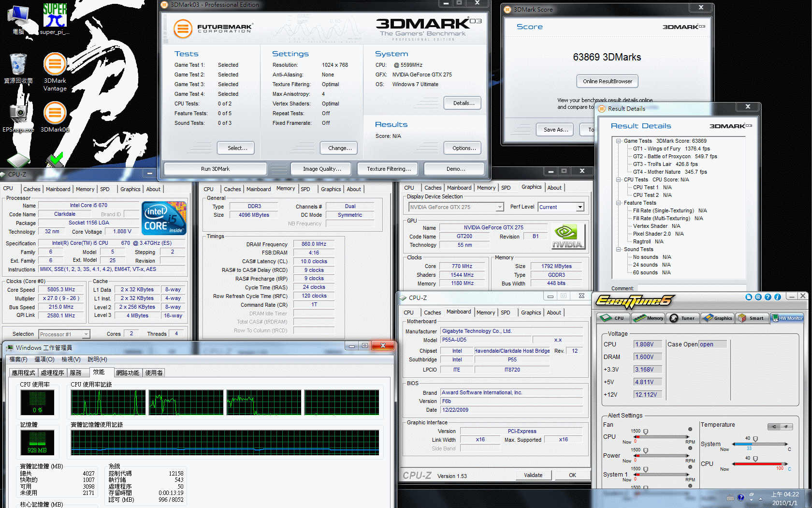This screenshot has width=812, height=508.
Task: Click the Futuremark orange logo icon
Action: [x=183, y=29]
